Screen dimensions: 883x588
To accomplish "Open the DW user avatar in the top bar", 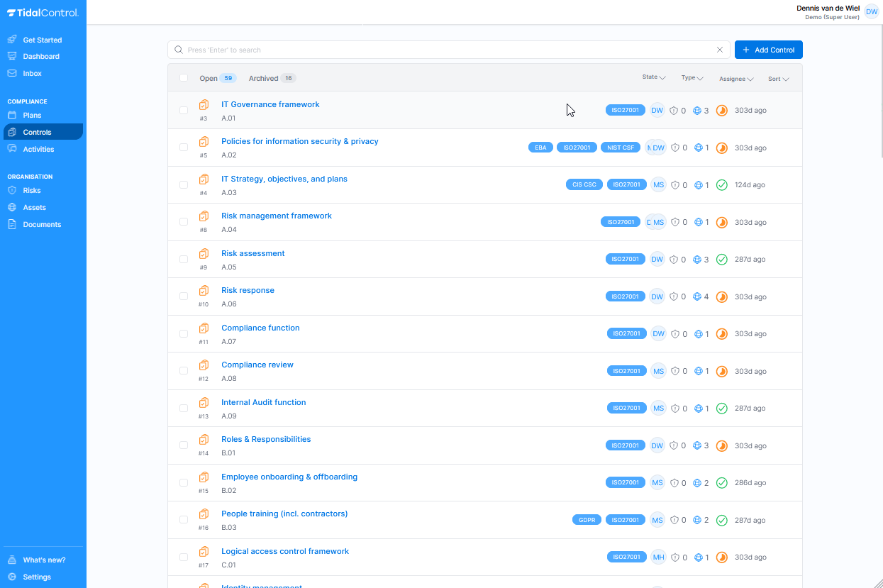I will tap(871, 11).
